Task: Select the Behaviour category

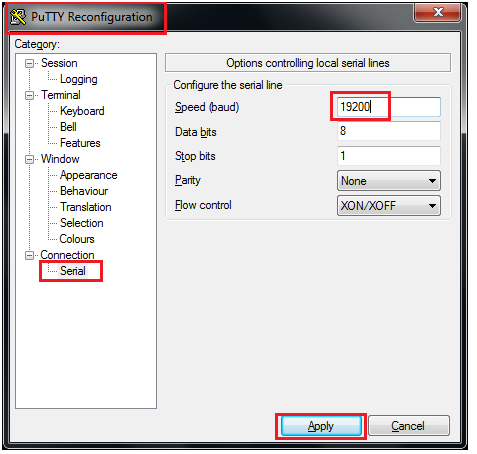Action: 84,191
